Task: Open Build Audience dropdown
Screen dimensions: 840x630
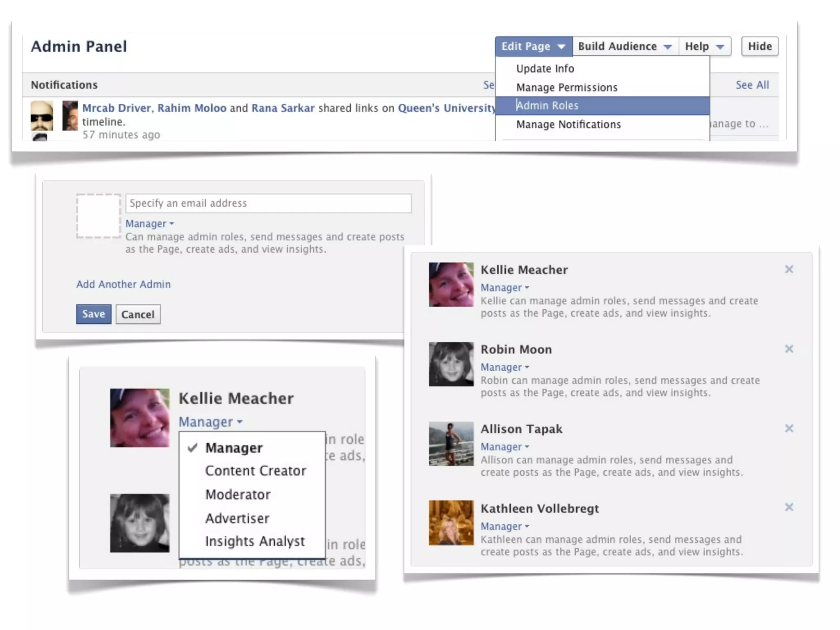Action: (625, 46)
